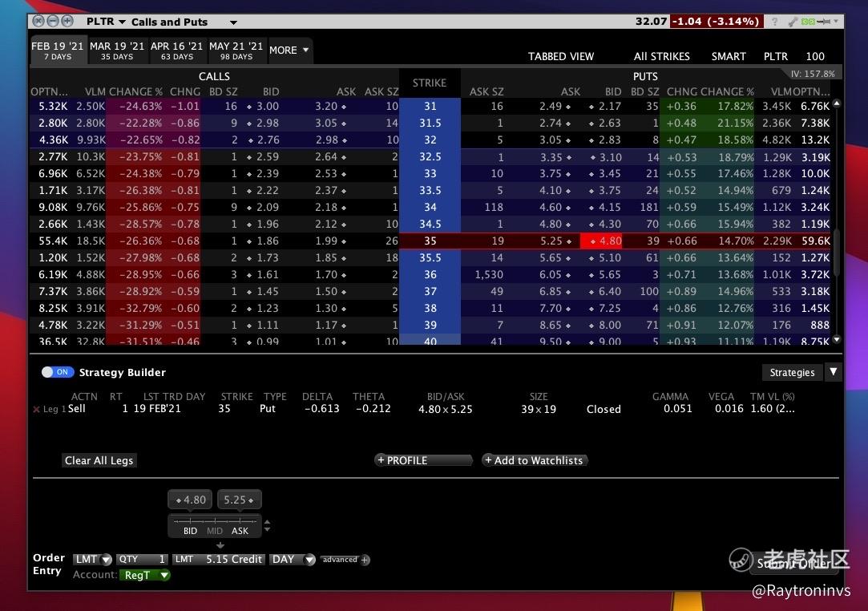Image resolution: width=868 pixels, height=611 pixels.
Task: Open the help question mark icon
Action: coord(774,22)
